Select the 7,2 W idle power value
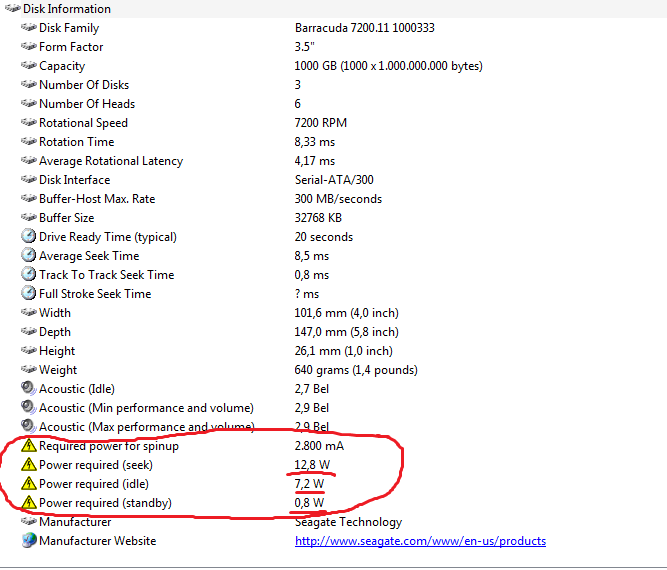The height and width of the screenshot is (570, 667). pyautogui.click(x=309, y=484)
